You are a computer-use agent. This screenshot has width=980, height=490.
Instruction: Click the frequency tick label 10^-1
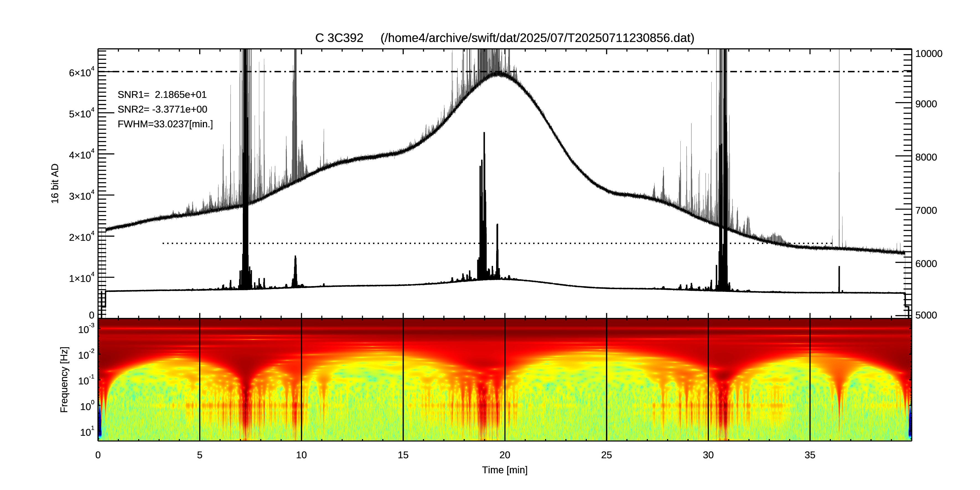(x=86, y=380)
